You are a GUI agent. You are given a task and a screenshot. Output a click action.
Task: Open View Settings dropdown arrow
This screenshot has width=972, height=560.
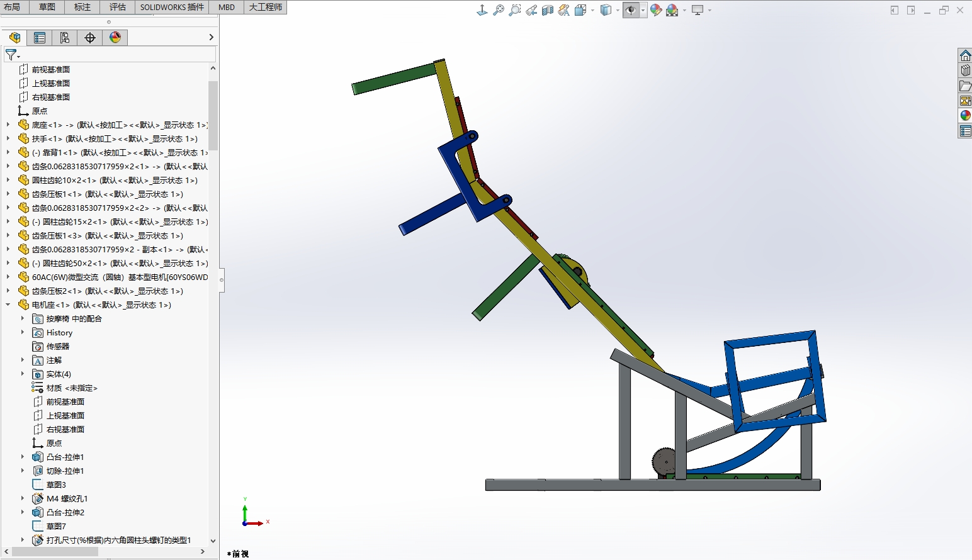pos(709,10)
